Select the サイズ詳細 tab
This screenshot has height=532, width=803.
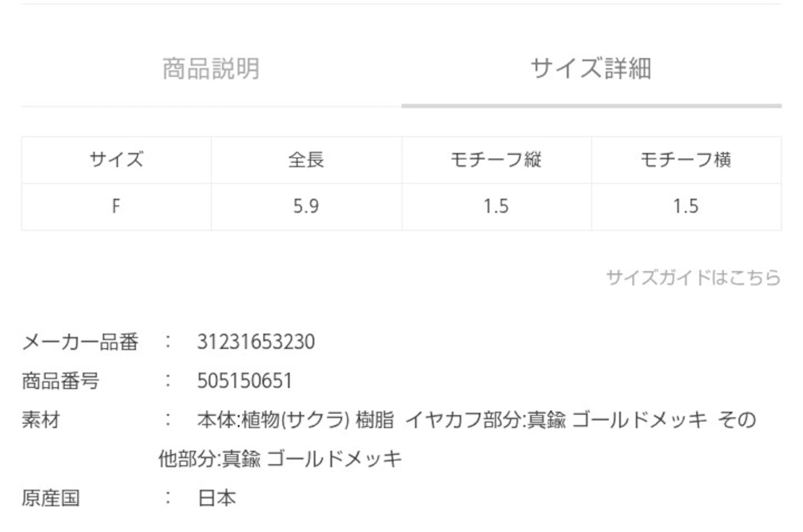coord(590,69)
